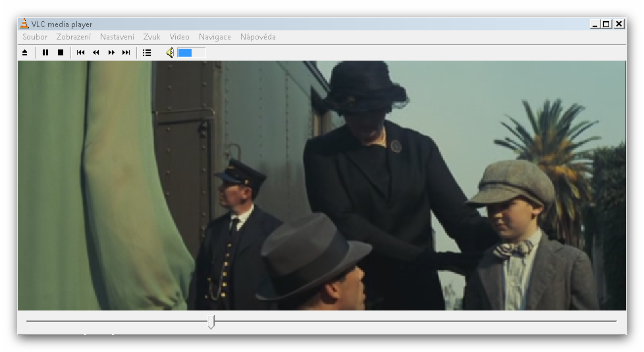Image resolution: width=644 pixels, height=352 pixels.
Task: Open the Video menu
Action: point(180,37)
